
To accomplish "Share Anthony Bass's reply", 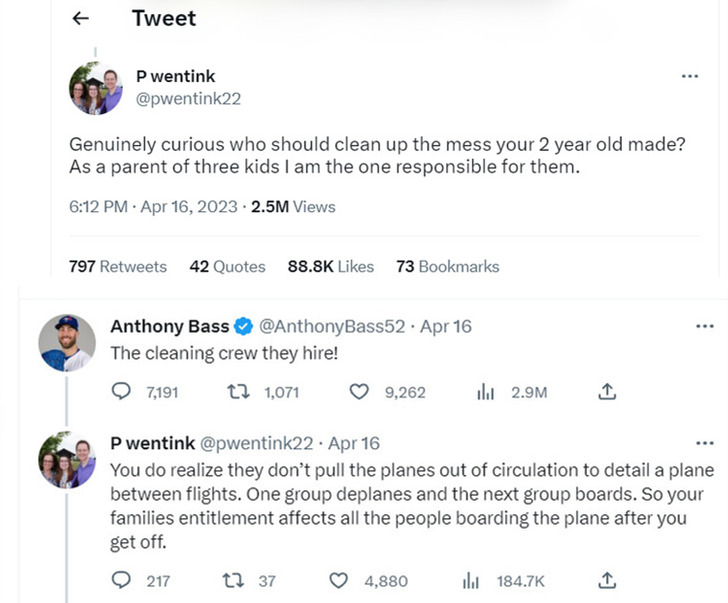I will point(606,393).
